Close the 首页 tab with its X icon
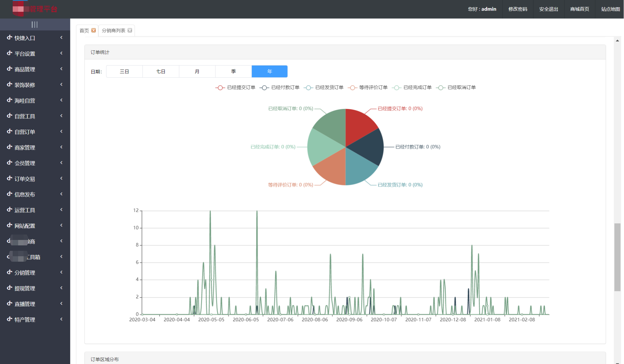This screenshot has width=624, height=364. pyautogui.click(x=94, y=30)
